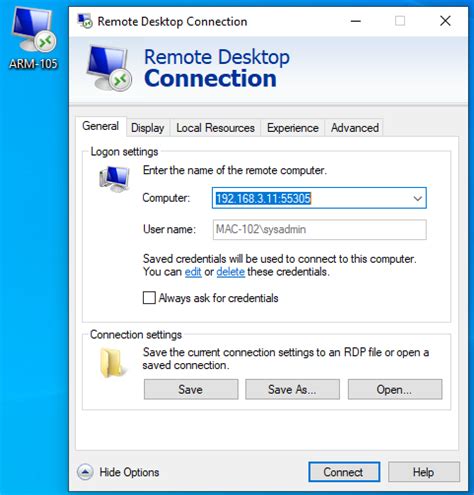
Task: Click the delete credentials link
Action: [230, 272]
